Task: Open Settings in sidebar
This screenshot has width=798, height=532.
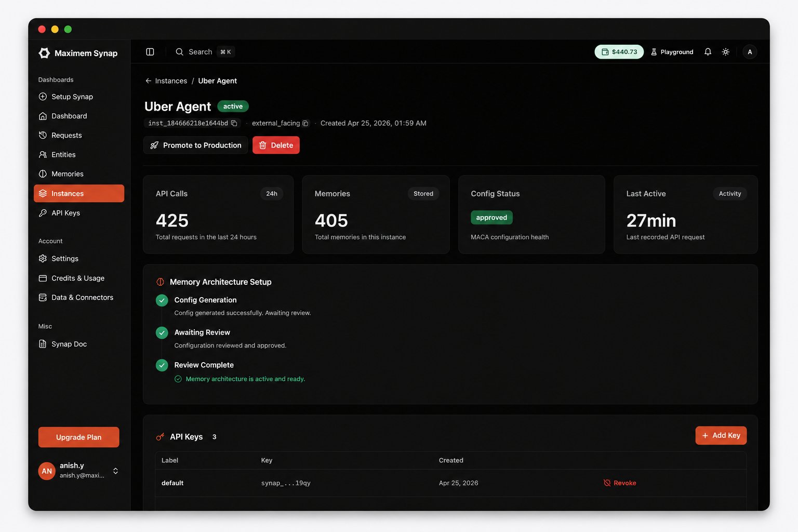Action: click(x=79, y=259)
